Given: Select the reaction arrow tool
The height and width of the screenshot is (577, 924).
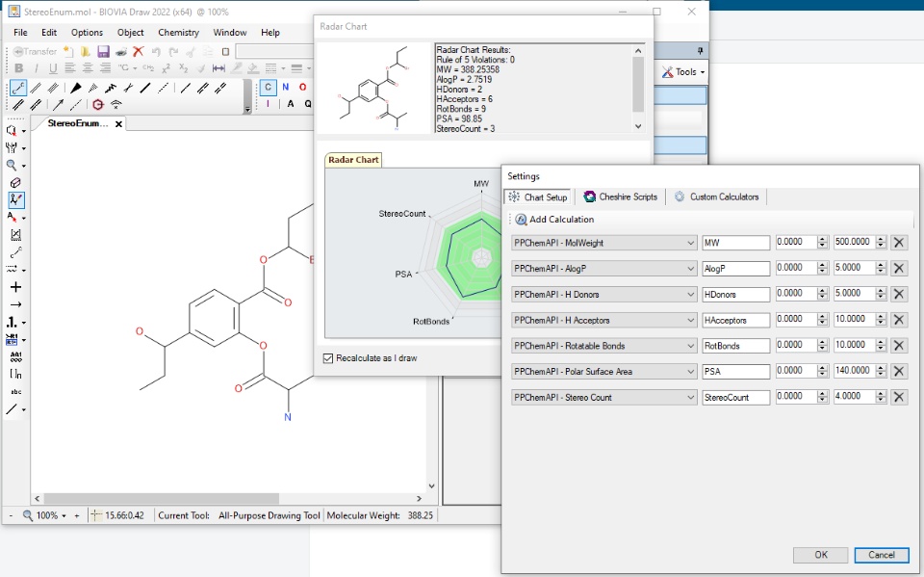Looking at the screenshot, I should click(x=16, y=304).
